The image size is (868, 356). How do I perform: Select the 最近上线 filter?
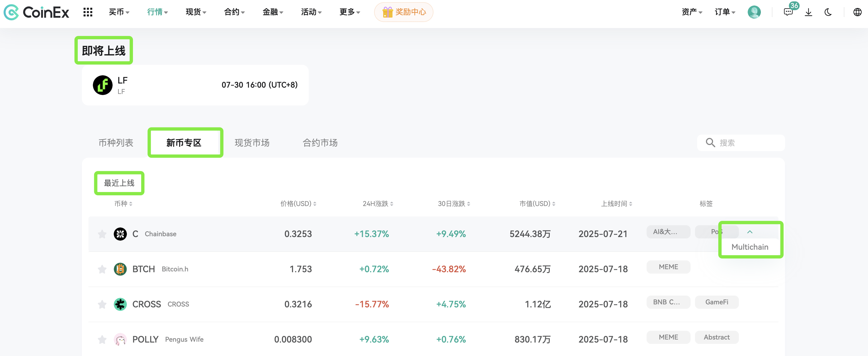pyautogui.click(x=119, y=183)
